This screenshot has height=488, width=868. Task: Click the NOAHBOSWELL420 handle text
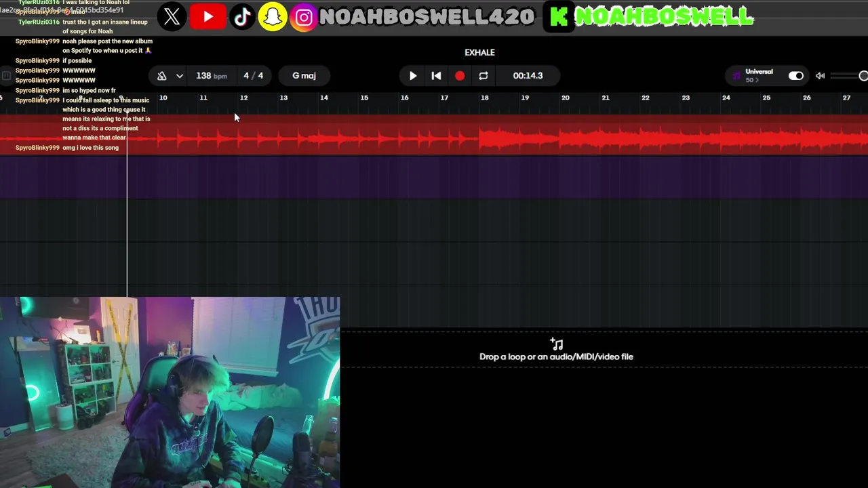tap(427, 18)
